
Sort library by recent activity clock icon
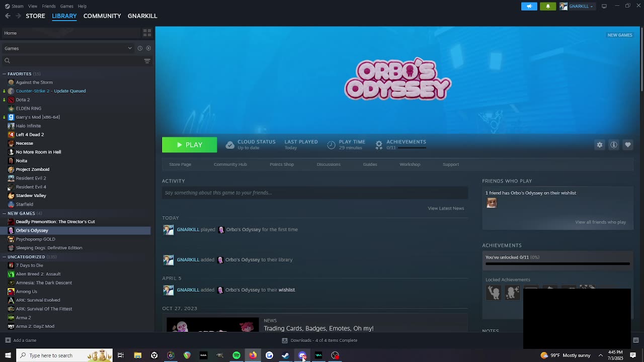140,48
